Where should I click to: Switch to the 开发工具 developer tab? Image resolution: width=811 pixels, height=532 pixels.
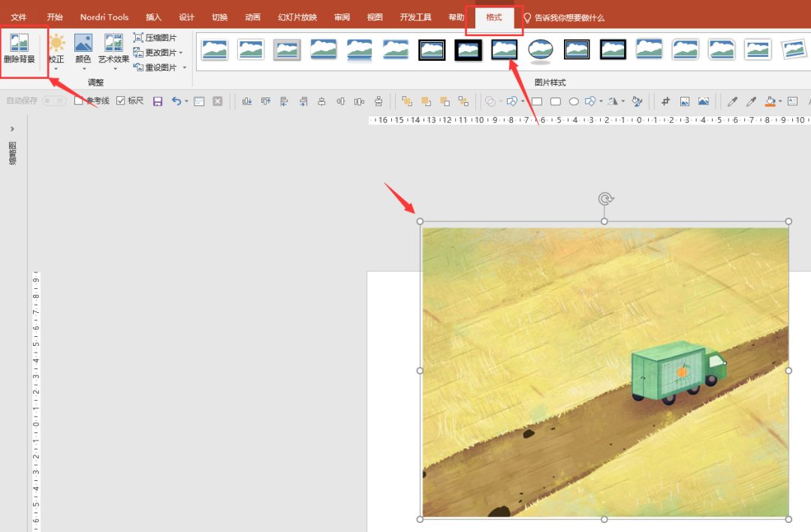[x=415, y=17]
